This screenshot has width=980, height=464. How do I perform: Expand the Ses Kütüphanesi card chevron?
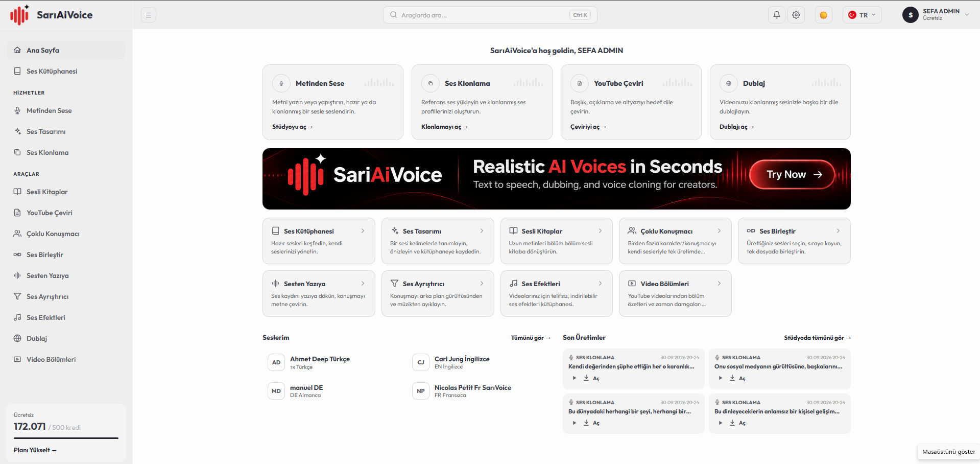(x=363, y=231)
